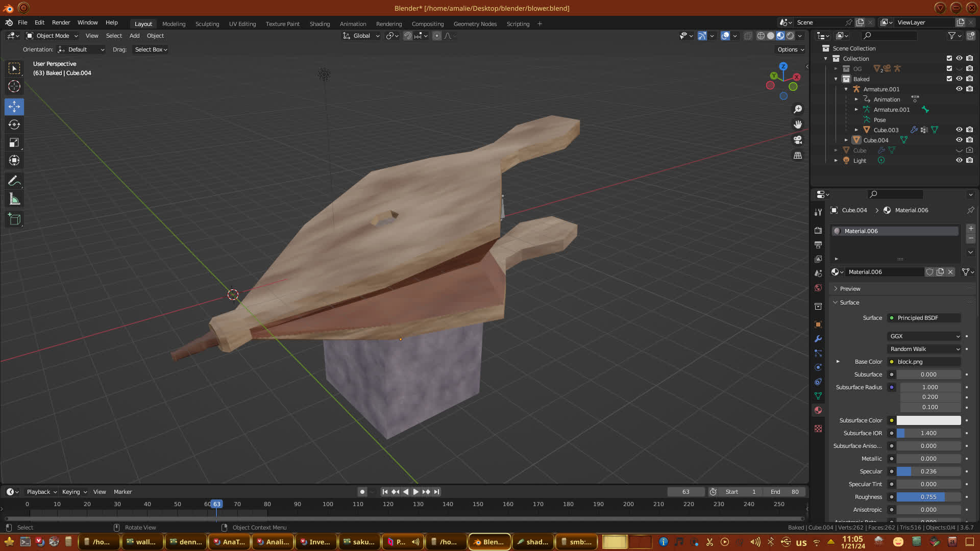Click the Options button in viewport

click(x=791, y=49)
